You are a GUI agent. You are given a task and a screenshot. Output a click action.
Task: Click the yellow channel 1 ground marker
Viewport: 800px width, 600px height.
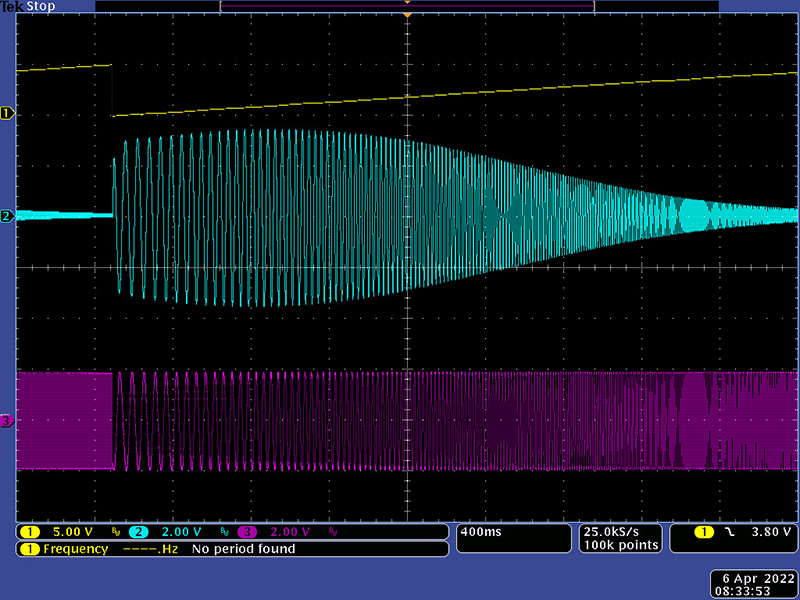(x=7, y=114)
